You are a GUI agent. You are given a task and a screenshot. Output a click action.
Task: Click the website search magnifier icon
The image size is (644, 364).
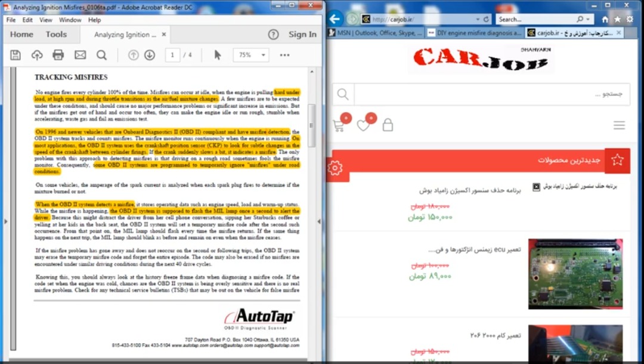[x=343, y=94]
